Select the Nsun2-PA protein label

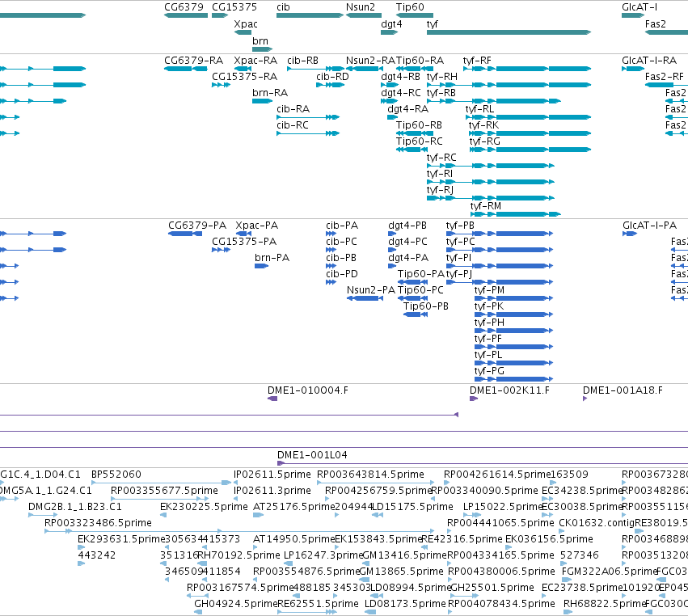[x=371, y=290]
